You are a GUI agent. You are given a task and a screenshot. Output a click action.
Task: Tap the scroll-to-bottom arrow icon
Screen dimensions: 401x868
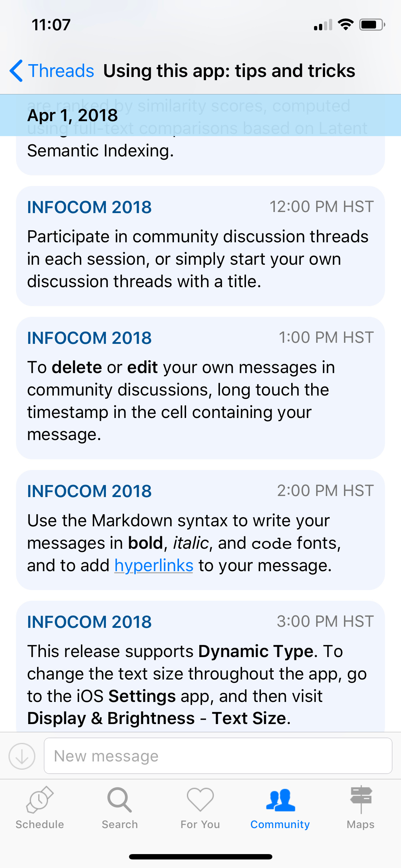(x=22, y=756)
